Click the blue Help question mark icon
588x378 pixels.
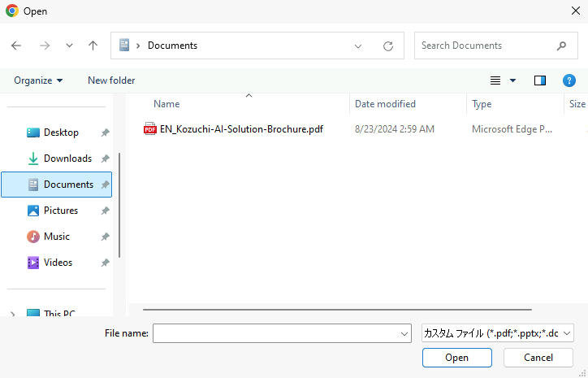(x=569, y=80)
